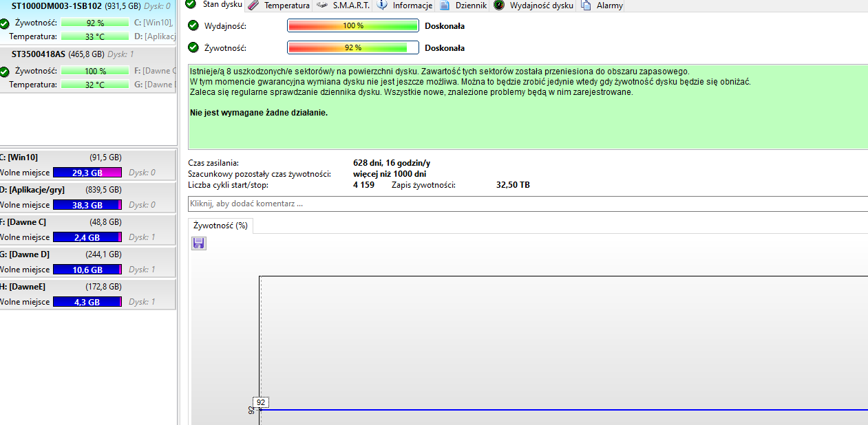Click the 92% Żywotność progress bar
Viewport: 868px width, 425px height.
pyautogui.click(x=353, y=47)
